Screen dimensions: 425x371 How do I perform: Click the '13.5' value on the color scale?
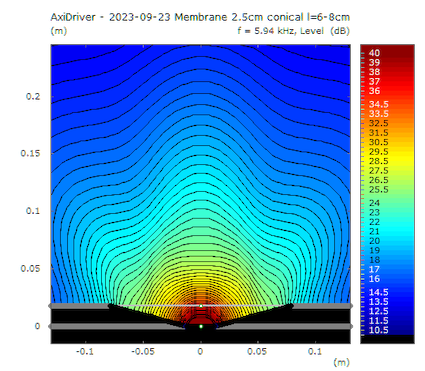pos(378,302)
